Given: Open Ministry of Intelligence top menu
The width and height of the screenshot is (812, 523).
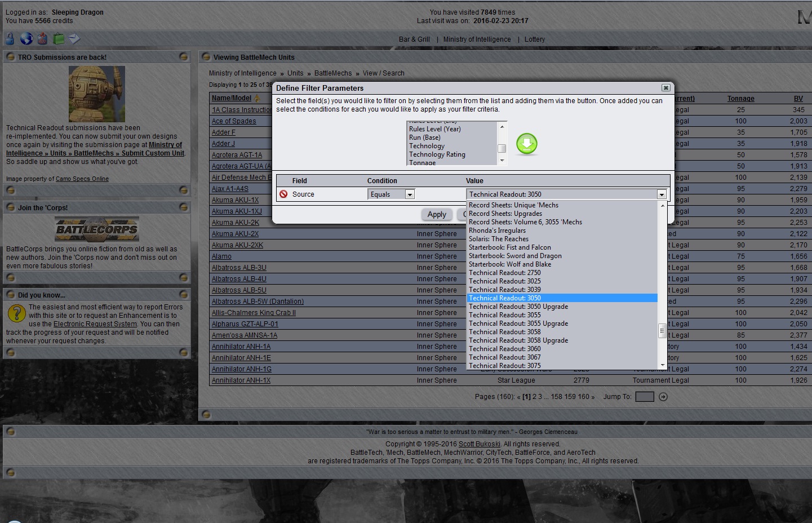Looking at the screenshot, I should [x=477, y=39].
